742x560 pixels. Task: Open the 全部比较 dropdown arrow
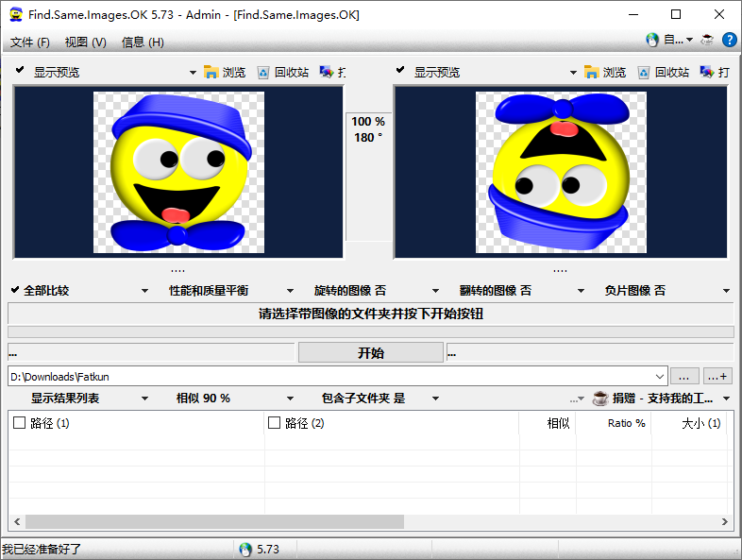coord(144,291)
